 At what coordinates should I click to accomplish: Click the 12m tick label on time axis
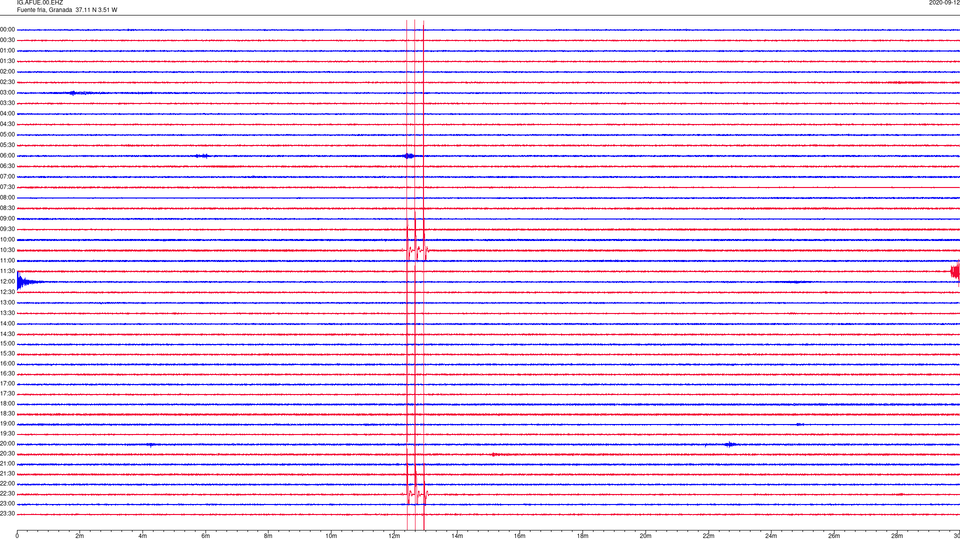tap(394, 536)
